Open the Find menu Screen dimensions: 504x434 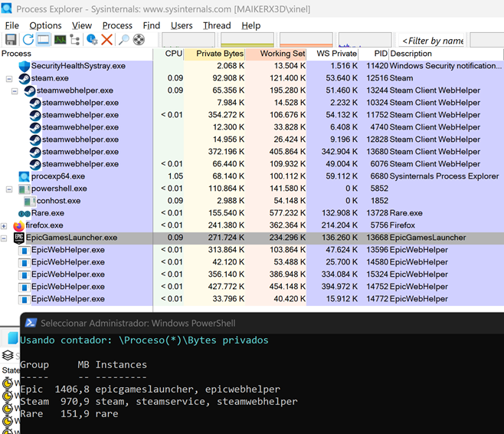152,25
